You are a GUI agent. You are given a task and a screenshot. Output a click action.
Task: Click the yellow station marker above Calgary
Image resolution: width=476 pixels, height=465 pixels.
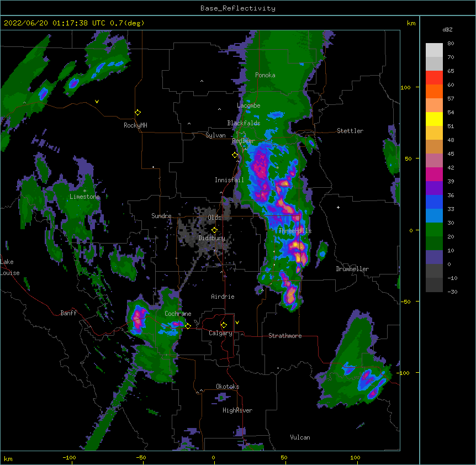[x=224, y=325]
